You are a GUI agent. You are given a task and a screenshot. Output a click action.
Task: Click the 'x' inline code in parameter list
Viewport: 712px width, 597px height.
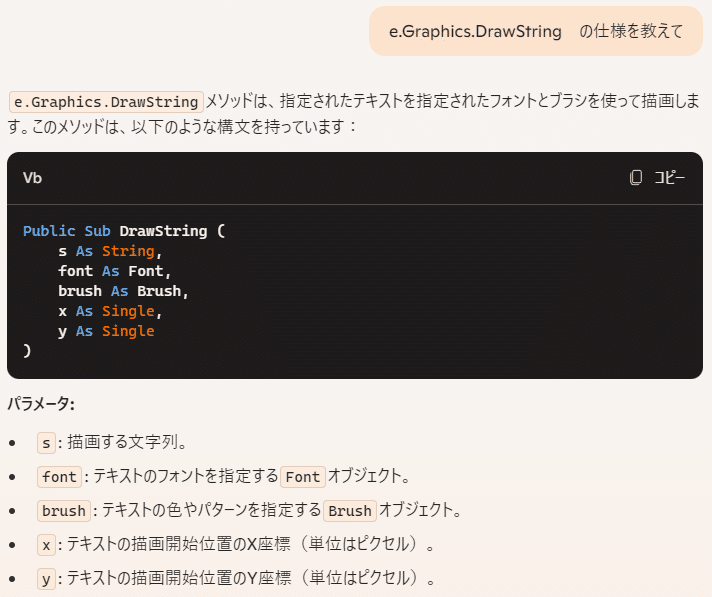pyautogui.click(x=46, y=545)
